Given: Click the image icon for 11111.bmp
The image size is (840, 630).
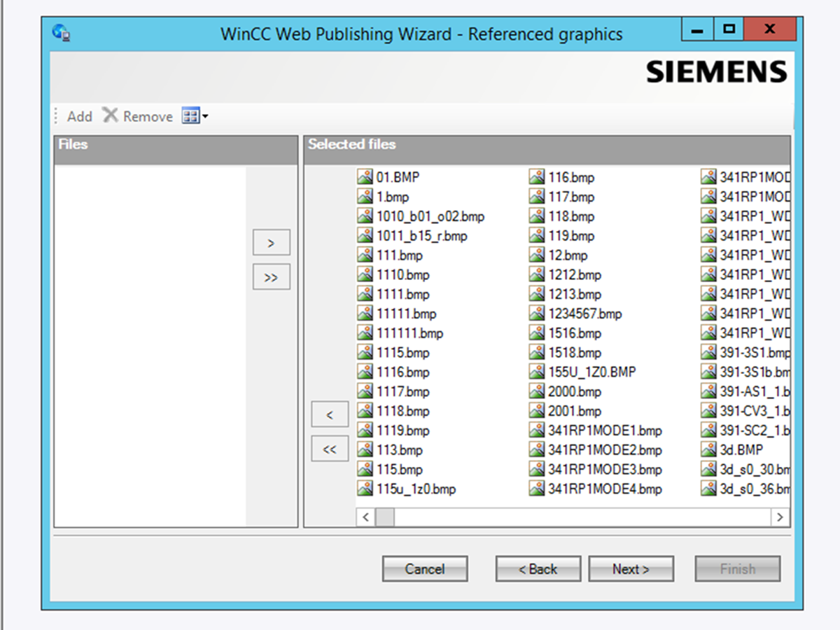Looking at the screenshot, I should (365, 314).
